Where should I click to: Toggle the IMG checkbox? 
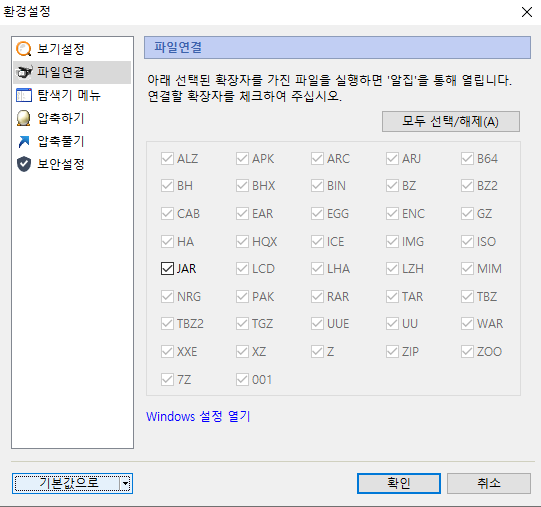(392, 242)
